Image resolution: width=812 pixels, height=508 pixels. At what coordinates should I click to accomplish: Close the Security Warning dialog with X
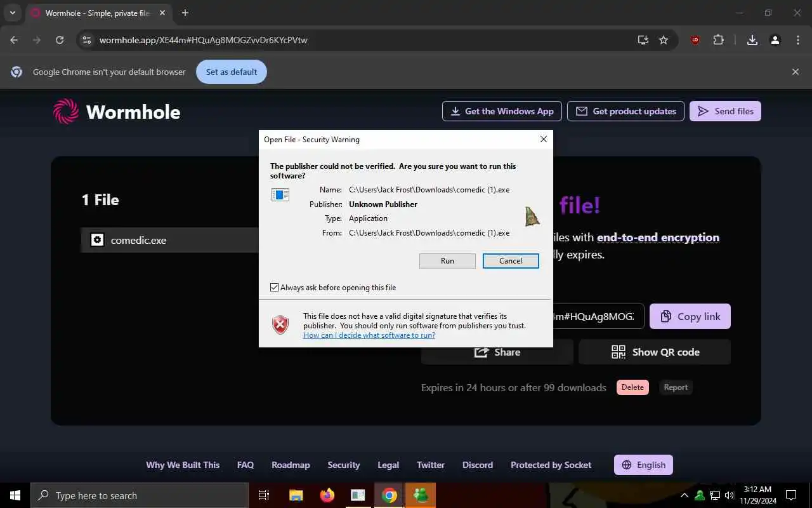pos(543,139)
